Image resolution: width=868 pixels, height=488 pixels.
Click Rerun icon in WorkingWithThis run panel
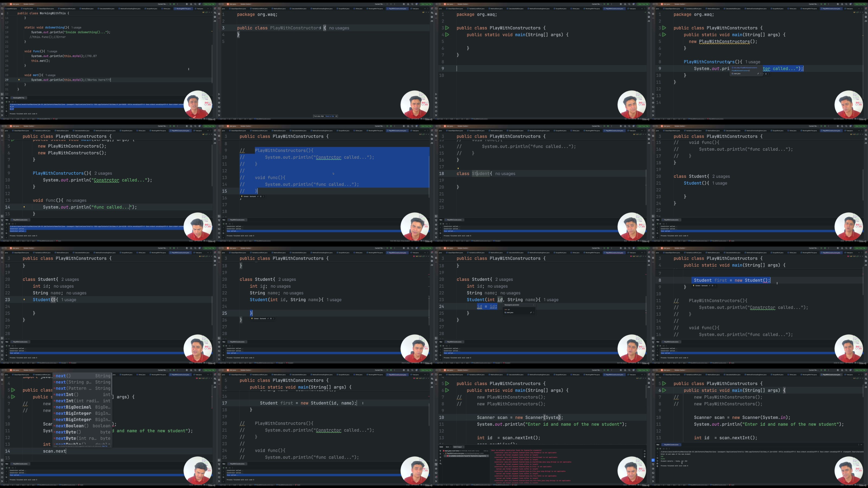pos(7,102)
